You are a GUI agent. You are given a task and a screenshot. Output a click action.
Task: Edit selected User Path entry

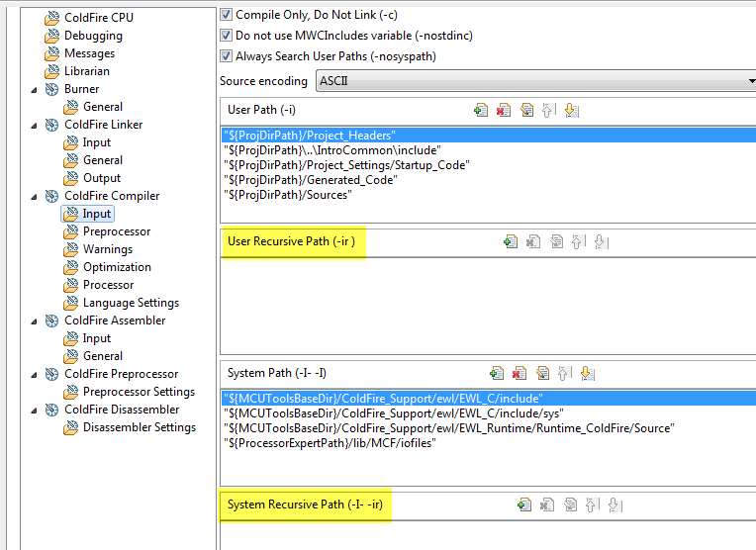tap(526, 111)
